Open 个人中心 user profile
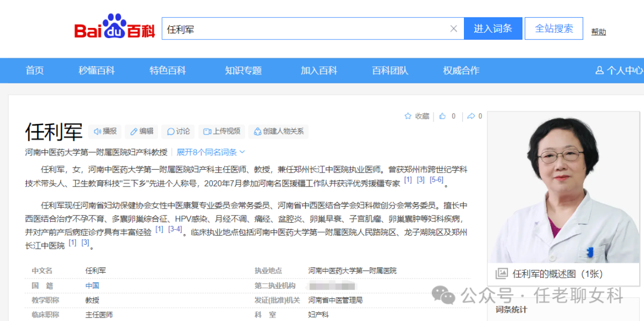The height and width of the screenshot is (321, 644). (x=620, y=70)
